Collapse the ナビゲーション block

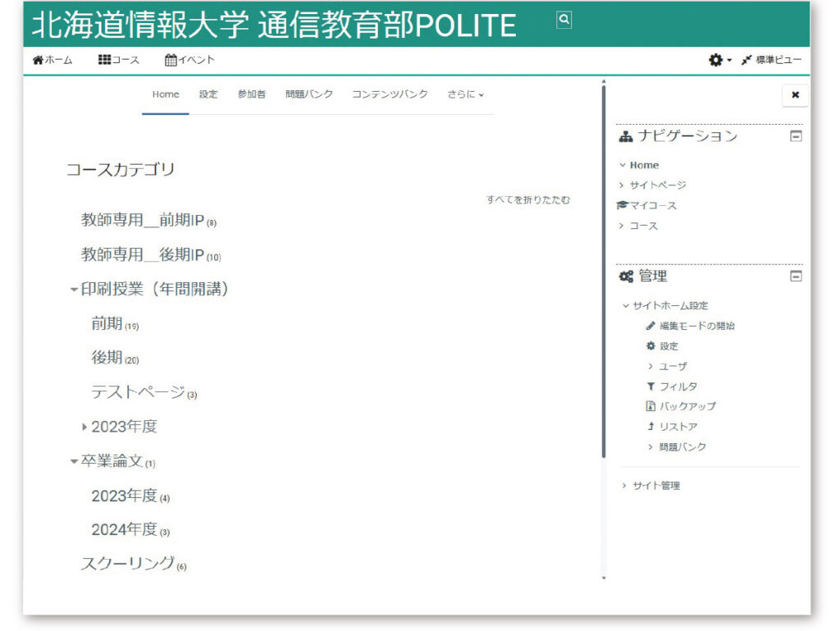tap(796, 136)
